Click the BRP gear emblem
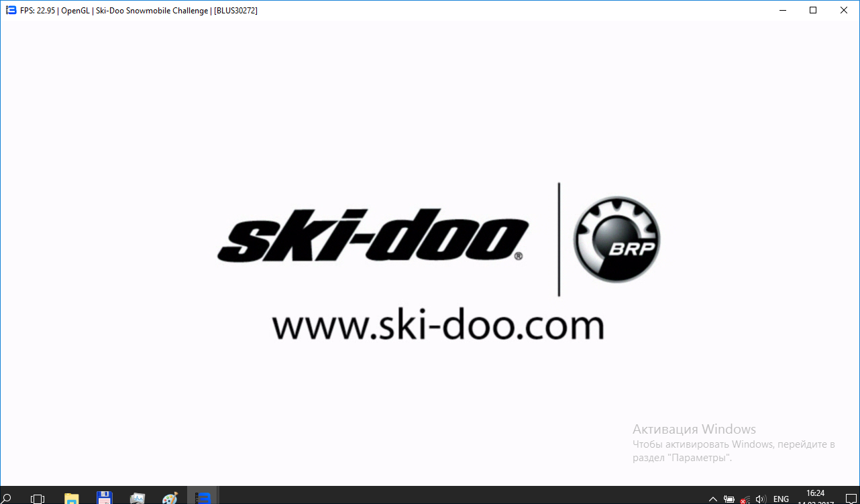 point(616,241)
